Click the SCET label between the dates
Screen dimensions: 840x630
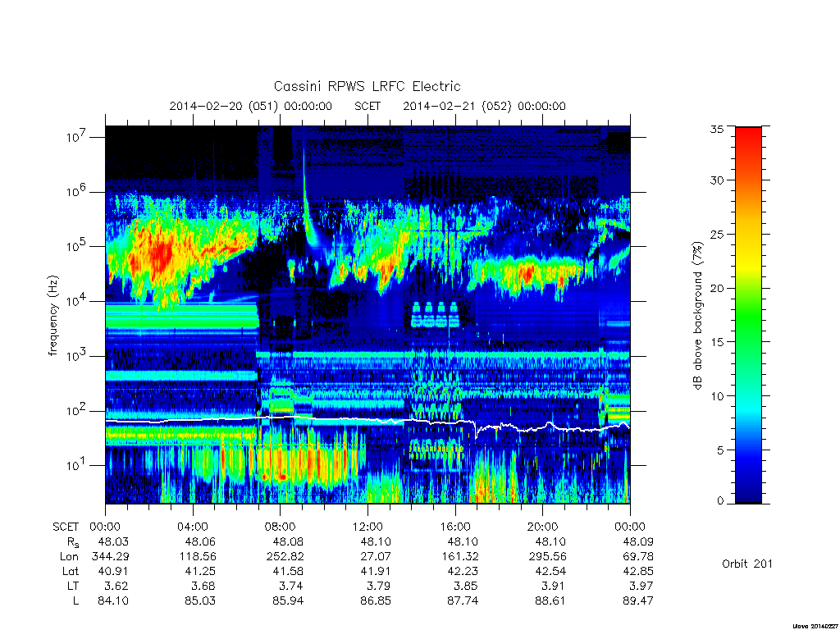367,106
